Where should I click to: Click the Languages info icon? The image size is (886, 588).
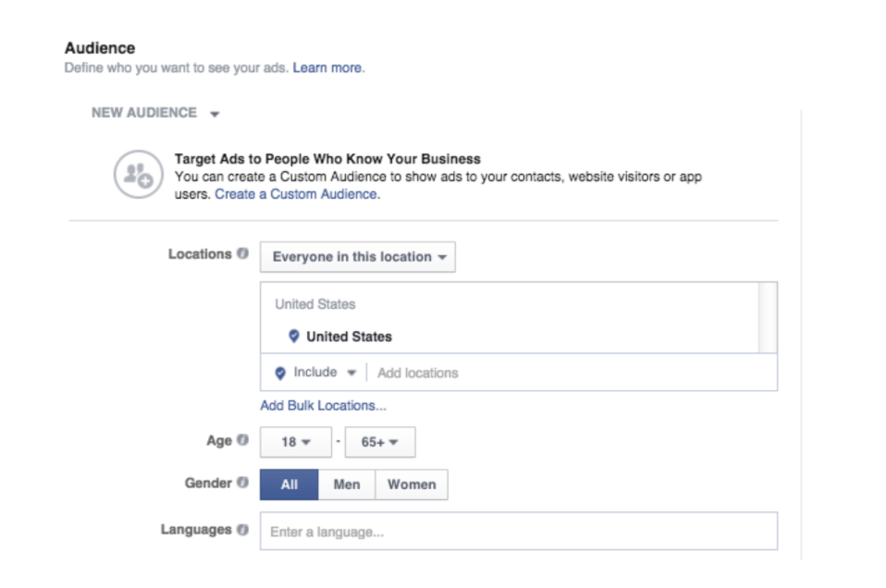242,530
